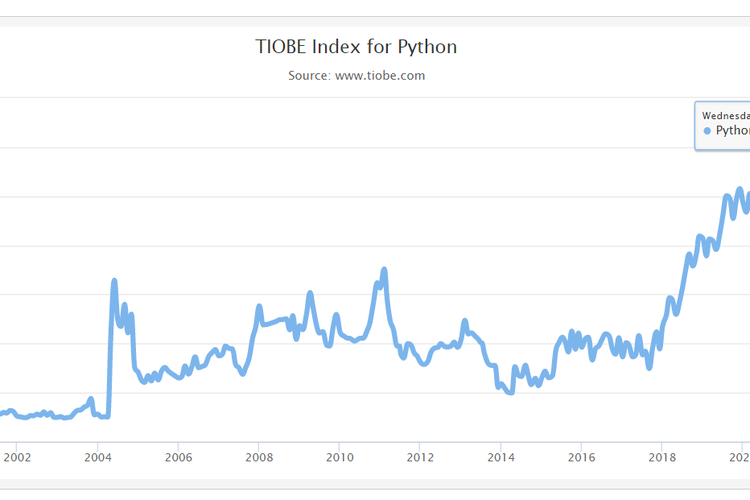Open the Source: www.tiobe.com link
750x500 pixels.
pos(357,75)
